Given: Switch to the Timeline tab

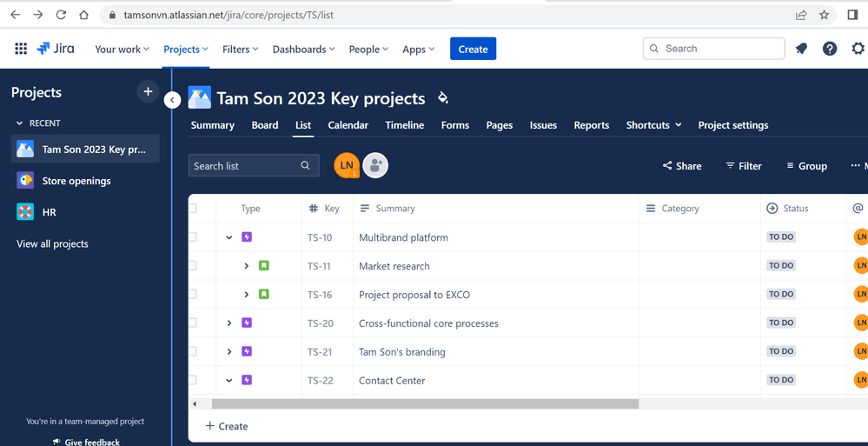Looking at the screenshot, I should 405,125.
